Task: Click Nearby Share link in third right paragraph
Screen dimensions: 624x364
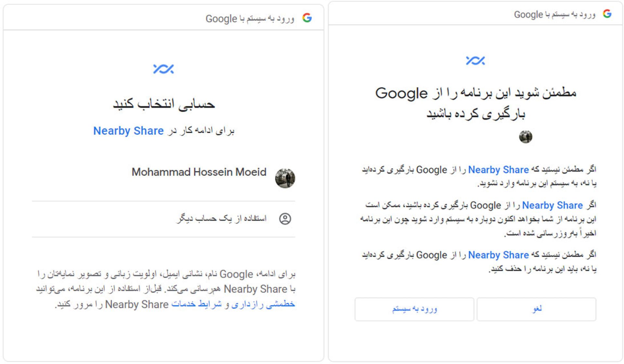Action: point(499,255)
